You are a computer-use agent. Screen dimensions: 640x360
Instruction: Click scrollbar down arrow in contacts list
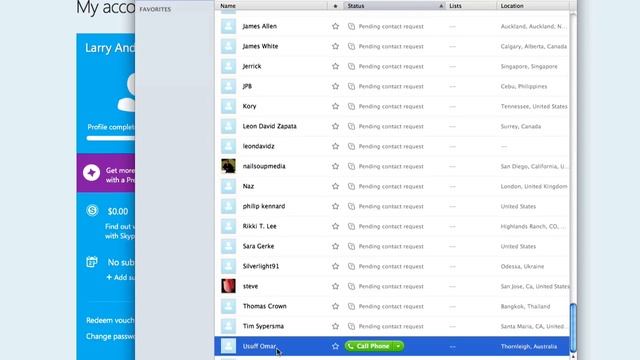pos(573,357)
